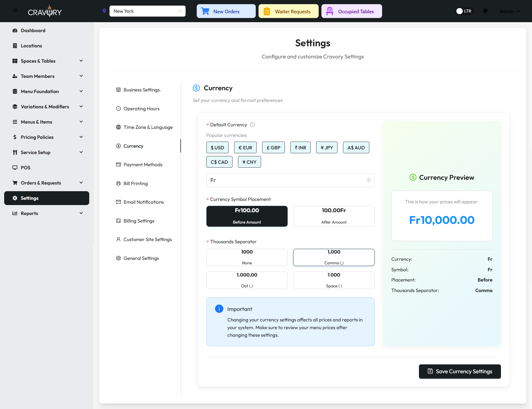Click Save Currency Settings
Image resolution: width=532 pixels, height=409 pixels.
(x=460, y=371)
